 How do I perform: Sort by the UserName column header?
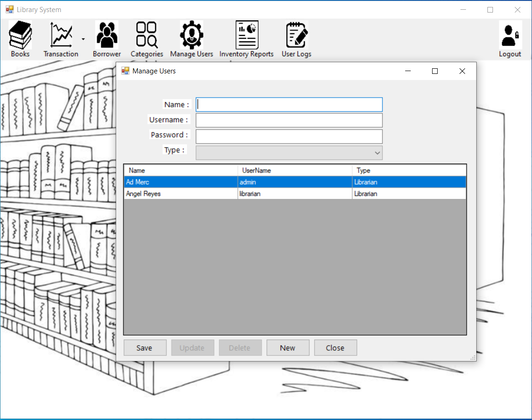pyautogui.click(x=295, y=171)
